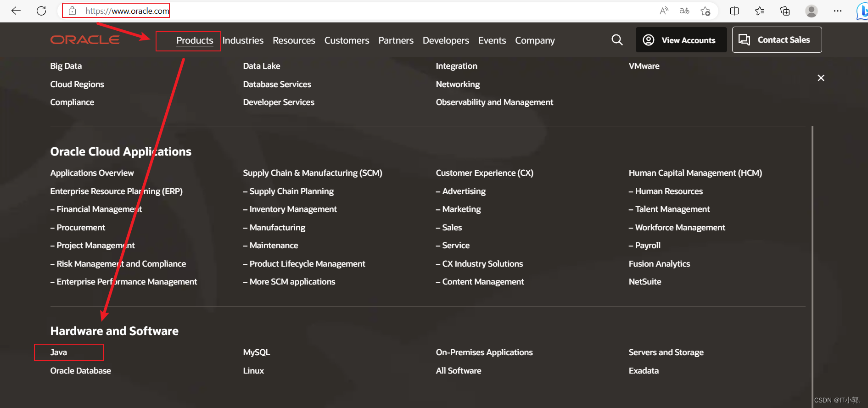Reload the page with refresh icon
This screenshot has height=408, width=868.
coord(41,11)
